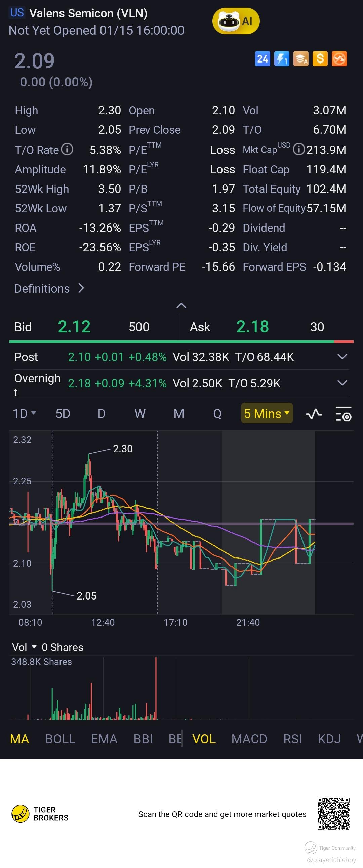Image resolution: width=363 pixels, height=868 pixels.
Task: Tap the blue 24-hour trading icon
Action: point(263,58)
